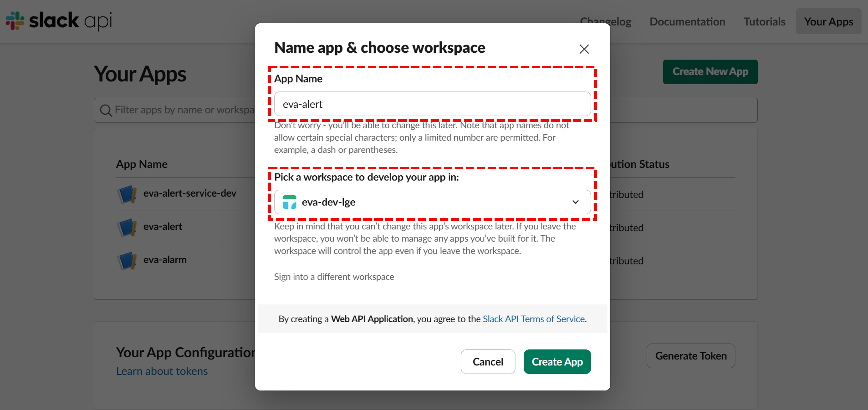
Task: Click the eva-alert-service-dev app icon
Action: point(127,194)
